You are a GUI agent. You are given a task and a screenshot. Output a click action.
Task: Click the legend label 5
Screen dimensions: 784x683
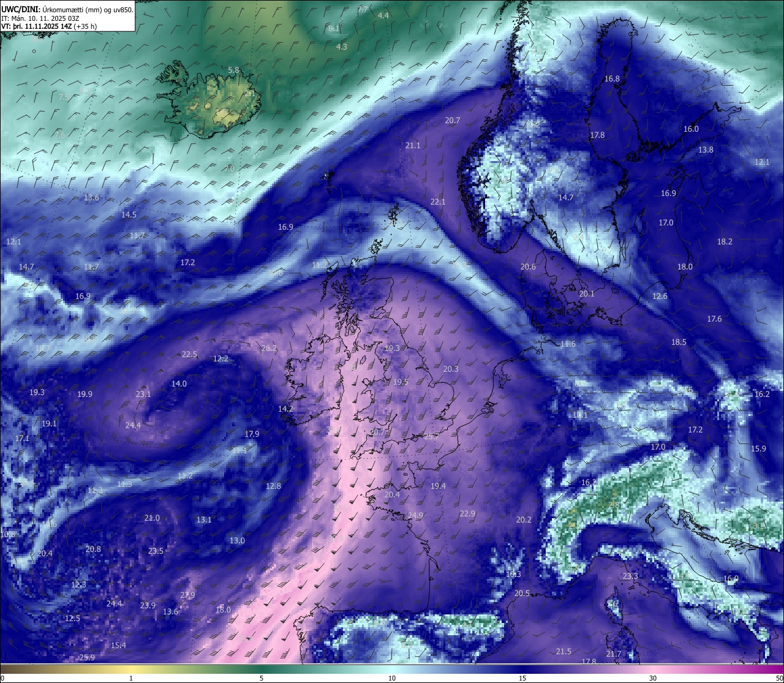262,678
